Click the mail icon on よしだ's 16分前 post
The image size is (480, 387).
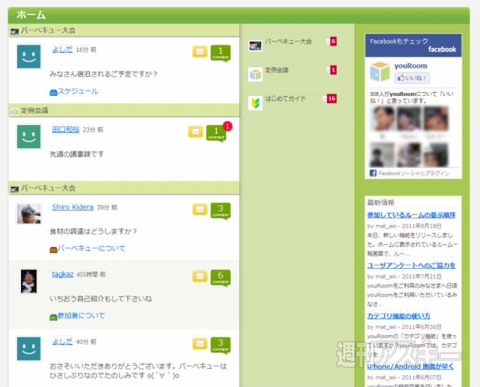point(200,52)
